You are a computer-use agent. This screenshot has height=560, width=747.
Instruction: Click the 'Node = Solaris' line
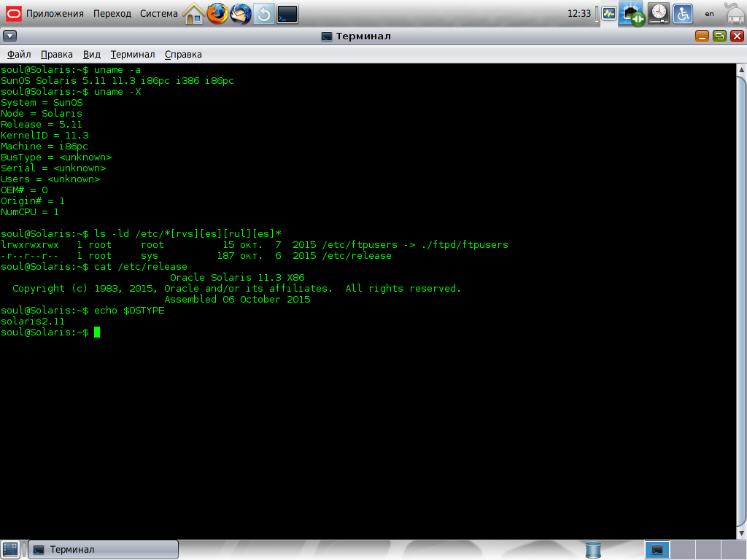42,114
